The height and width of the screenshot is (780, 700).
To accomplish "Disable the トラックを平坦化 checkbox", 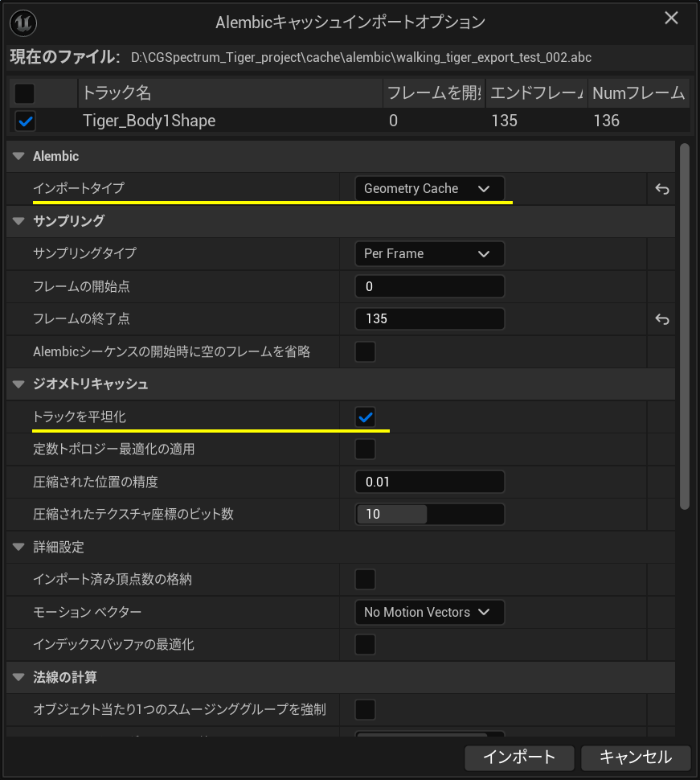I will [365, 417].
